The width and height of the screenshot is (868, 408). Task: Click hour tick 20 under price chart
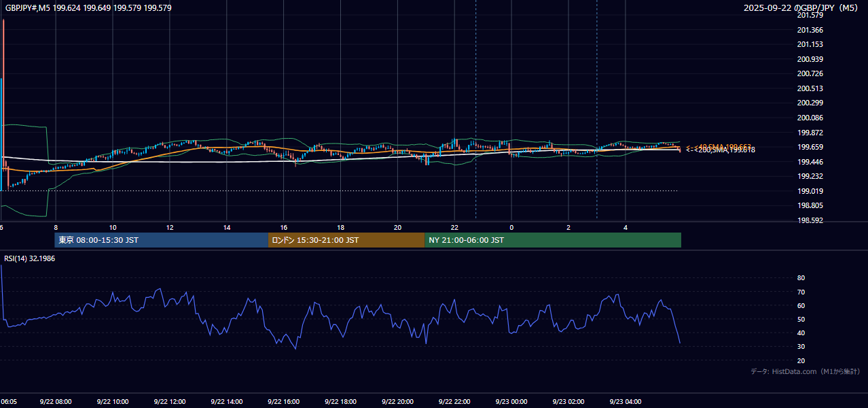(x=398, y=227)
